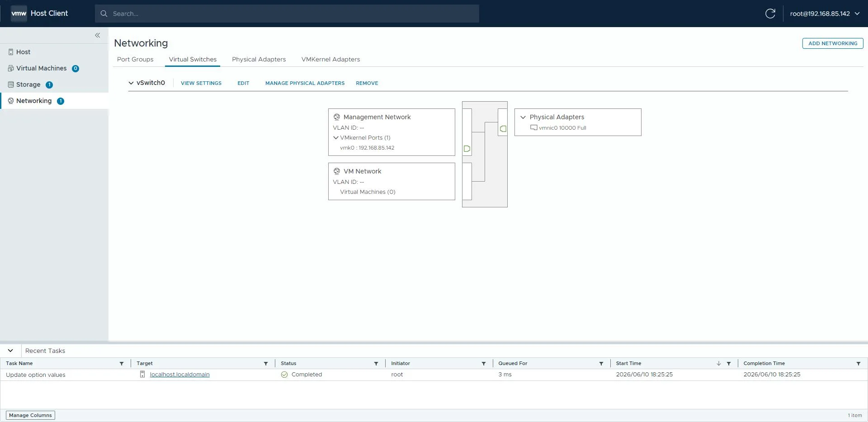Click EDIT for vSwitch0
The width and height of the screenshot is (868, 422).
click(x=243, y=83)
